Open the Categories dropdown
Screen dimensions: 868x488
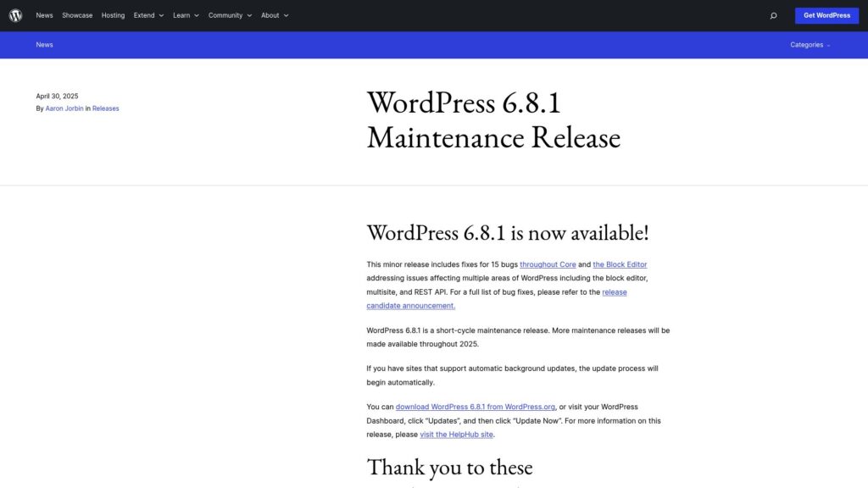pyautogui.click(x=810, y=45)
